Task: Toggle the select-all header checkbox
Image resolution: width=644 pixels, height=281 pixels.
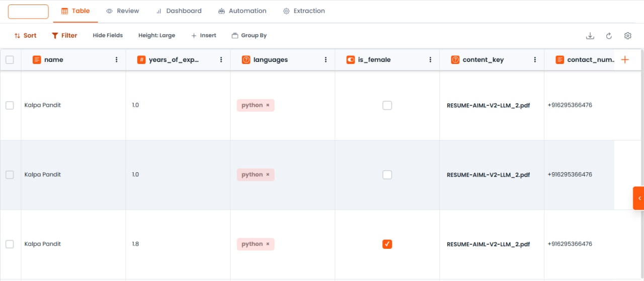Action: (10, 60)
